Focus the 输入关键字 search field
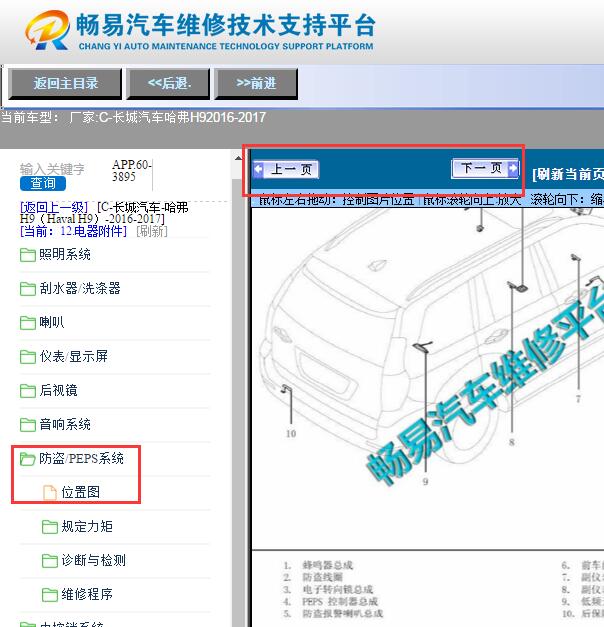 tap(52, 169)
